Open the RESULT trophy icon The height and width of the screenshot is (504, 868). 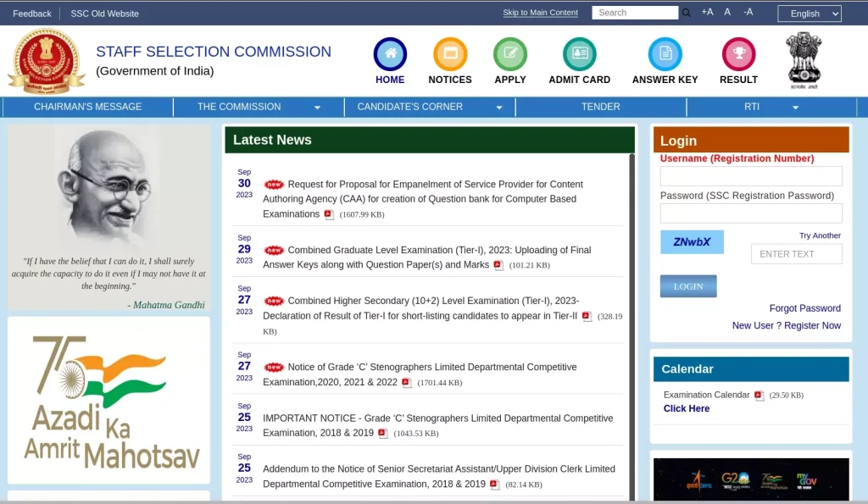pyautogui.click(x=738, y=53)
